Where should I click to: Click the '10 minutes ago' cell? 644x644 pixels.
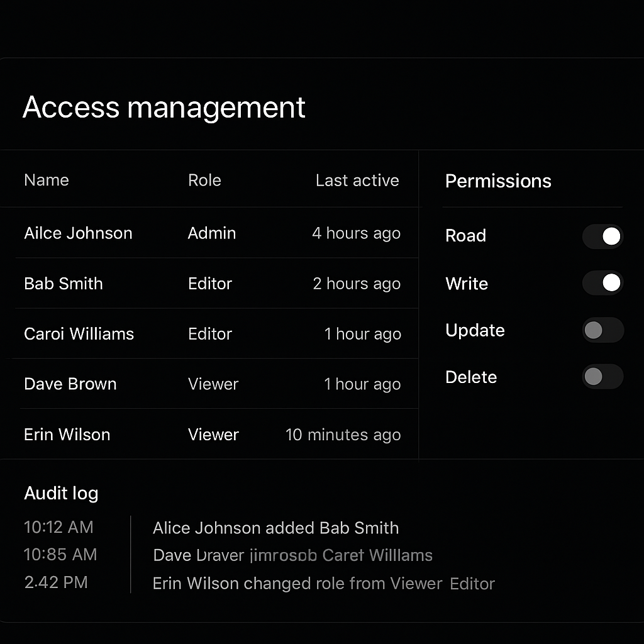point(343,435)
